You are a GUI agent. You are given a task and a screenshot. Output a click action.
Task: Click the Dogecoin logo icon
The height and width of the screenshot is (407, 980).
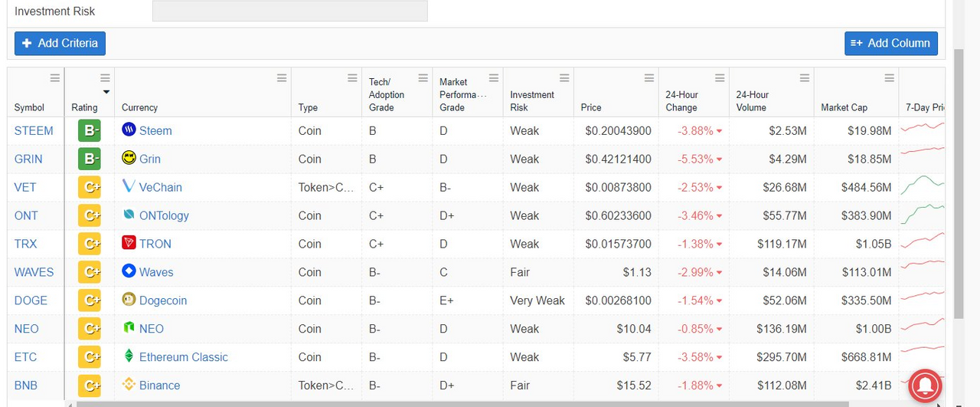coord(129,300)
